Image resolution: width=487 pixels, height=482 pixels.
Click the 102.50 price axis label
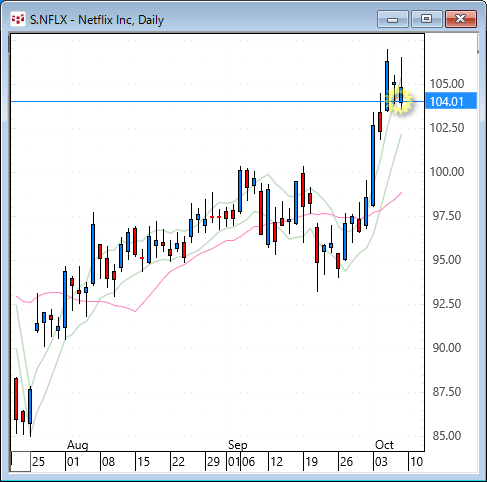click(x=447, y=128)
